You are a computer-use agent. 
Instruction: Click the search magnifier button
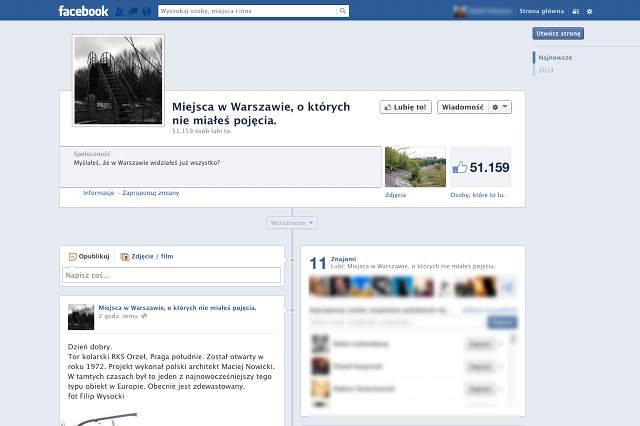tap(343, 11)
